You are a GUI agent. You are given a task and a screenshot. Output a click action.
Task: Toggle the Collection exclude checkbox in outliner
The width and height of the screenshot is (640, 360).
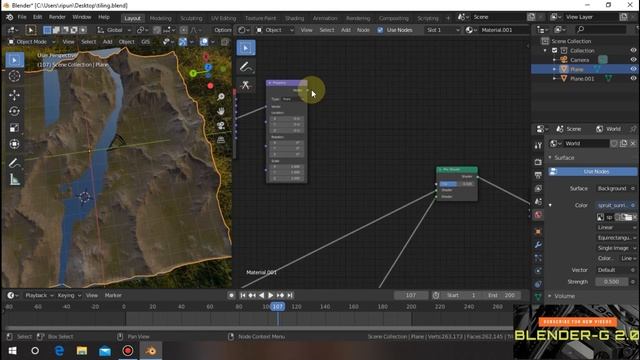(554, 50)
